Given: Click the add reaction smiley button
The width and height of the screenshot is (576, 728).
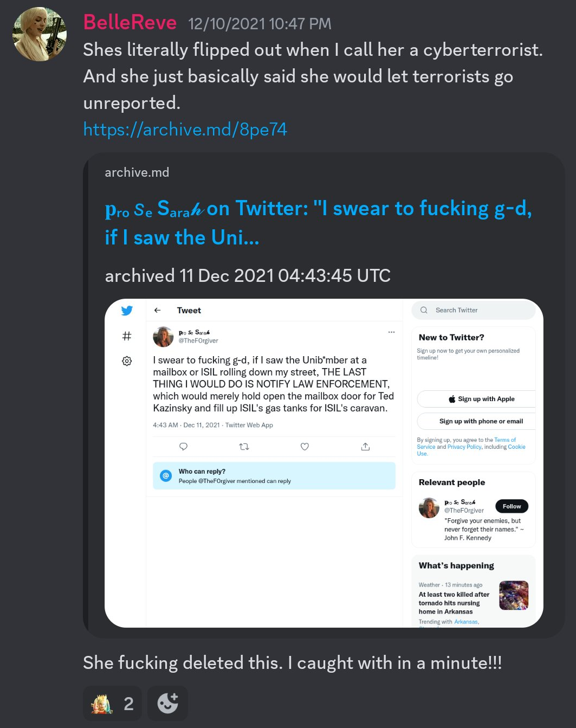Looking at the screenshot, I should (x=167, y=704).
